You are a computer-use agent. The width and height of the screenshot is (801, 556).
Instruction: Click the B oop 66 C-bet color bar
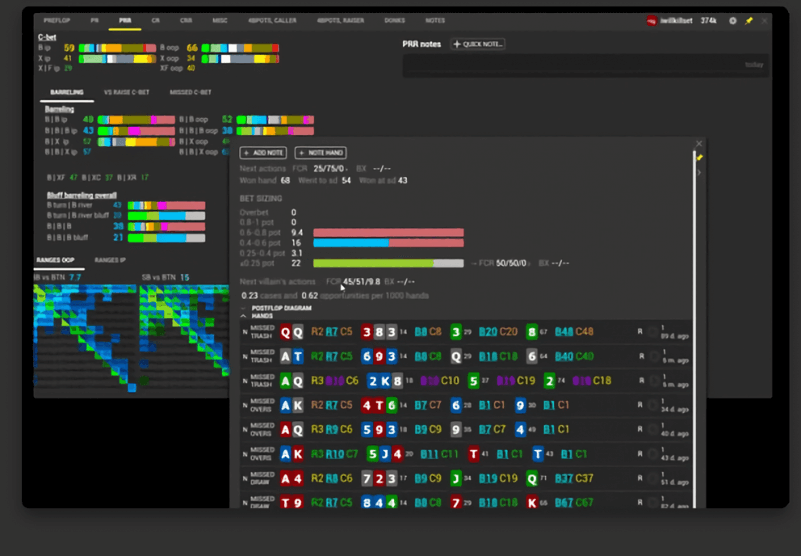click(x=240, y=48)
